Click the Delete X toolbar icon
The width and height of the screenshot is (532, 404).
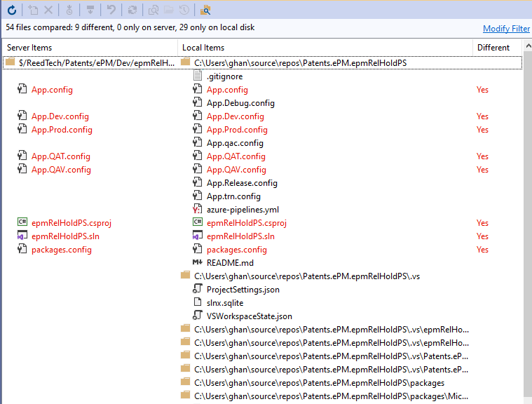click(48, 11)
